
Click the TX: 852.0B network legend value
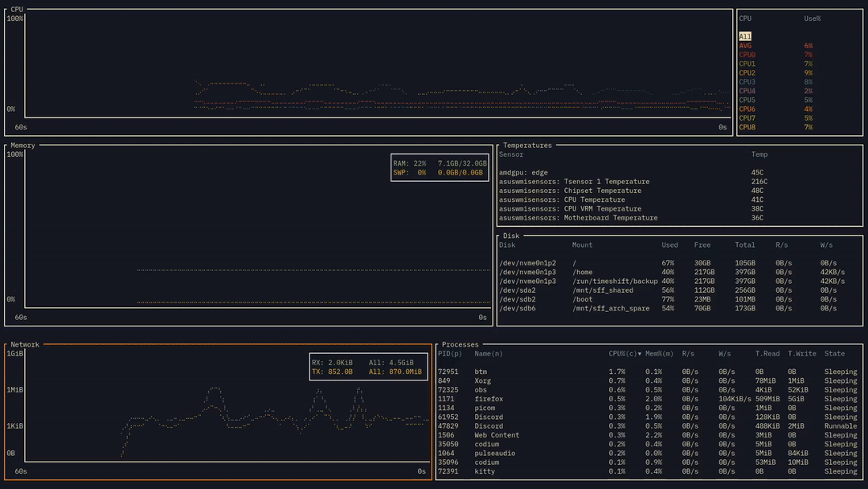tap(332, 372)
